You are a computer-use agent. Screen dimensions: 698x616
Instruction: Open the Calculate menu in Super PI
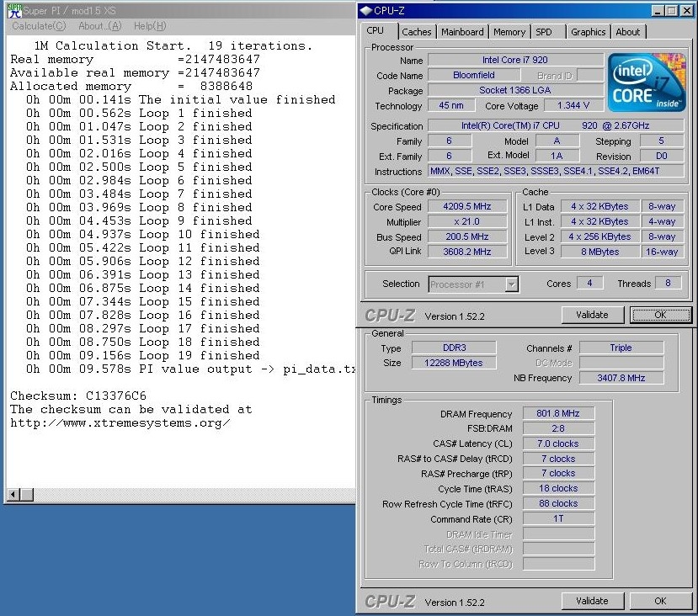38,26
